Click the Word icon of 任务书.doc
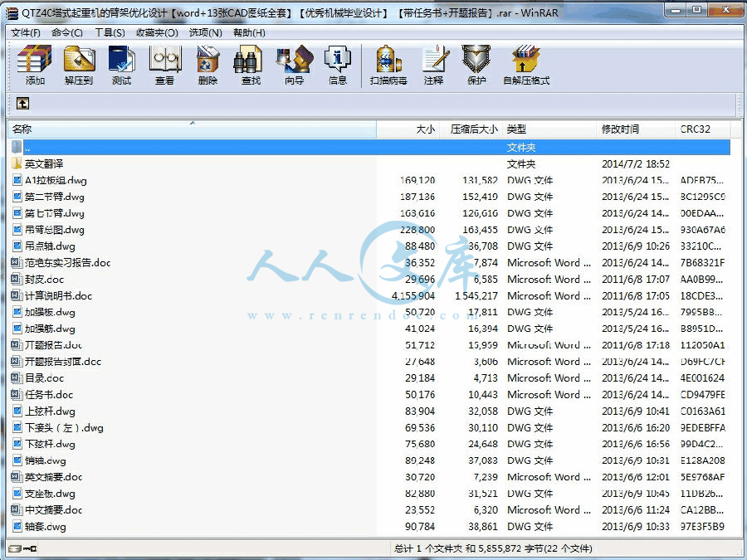Viewport: 747px width, 560px height. [x=17, y=394]
